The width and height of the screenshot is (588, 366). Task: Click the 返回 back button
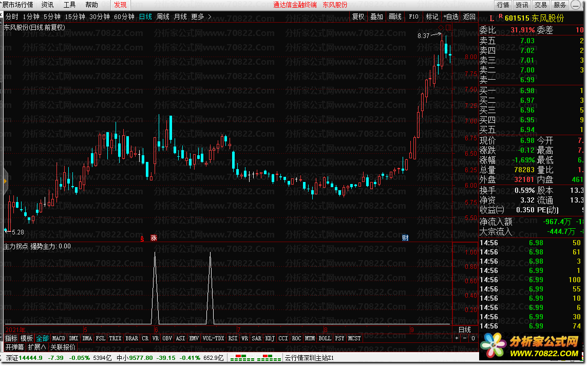[x=469, y=17]
